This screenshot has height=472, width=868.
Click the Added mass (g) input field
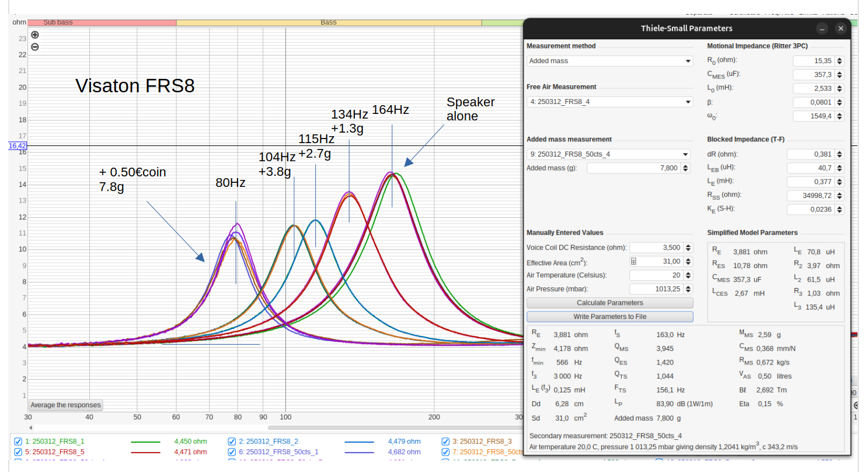pos(633,168)
